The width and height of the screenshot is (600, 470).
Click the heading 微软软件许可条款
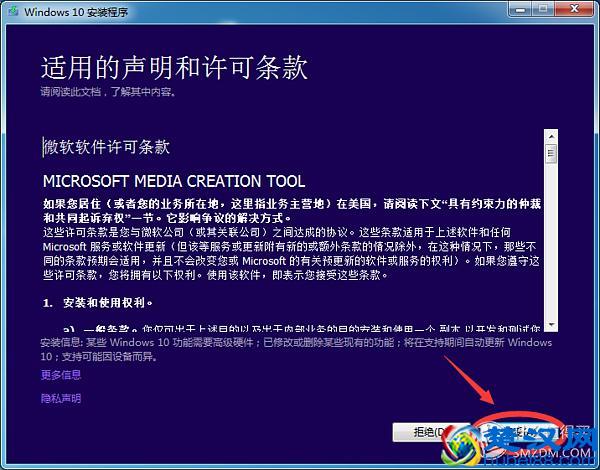click(107, 147)
